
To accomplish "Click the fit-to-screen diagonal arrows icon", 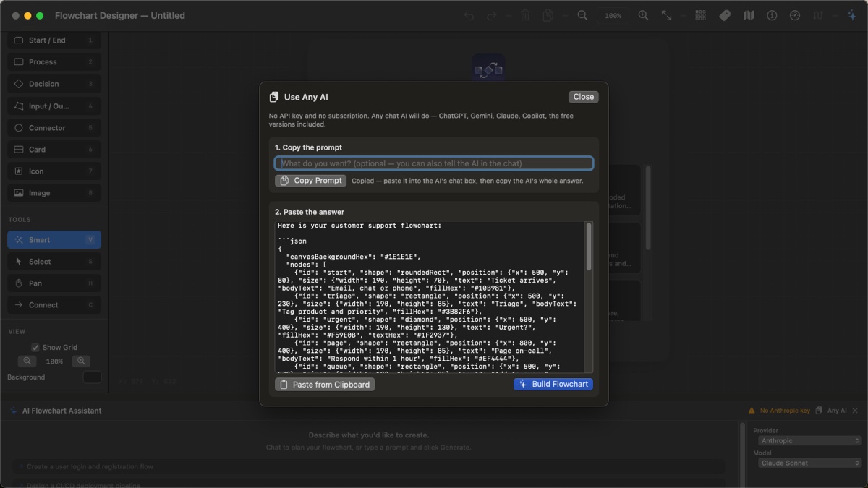I will [x=667, y=15].
